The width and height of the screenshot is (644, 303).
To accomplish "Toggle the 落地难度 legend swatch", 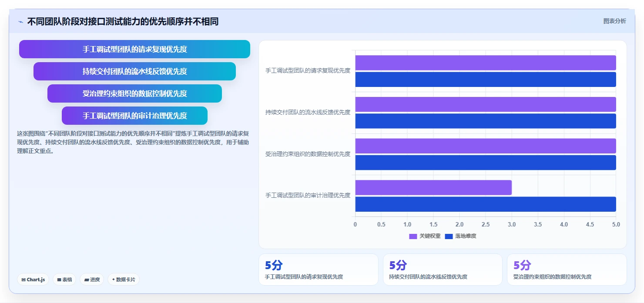I will point(449,236).
